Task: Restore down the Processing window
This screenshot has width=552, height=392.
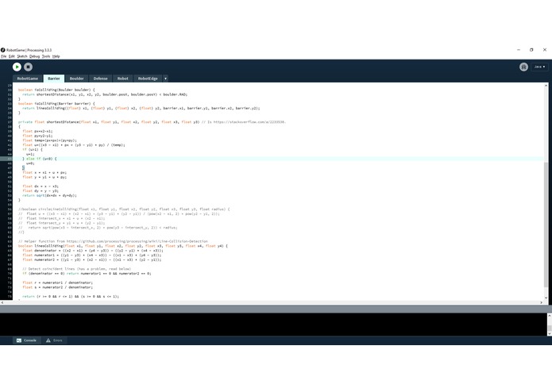Action: click(531, 50)
